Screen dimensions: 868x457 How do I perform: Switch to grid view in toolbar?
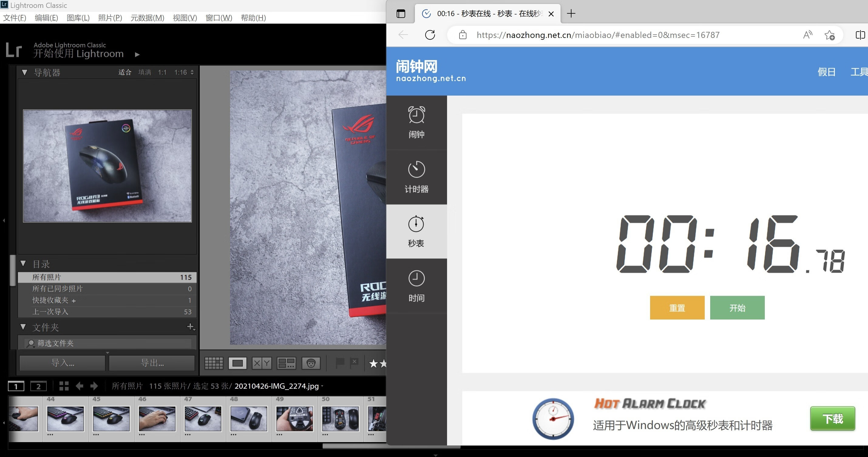[214, 363]
